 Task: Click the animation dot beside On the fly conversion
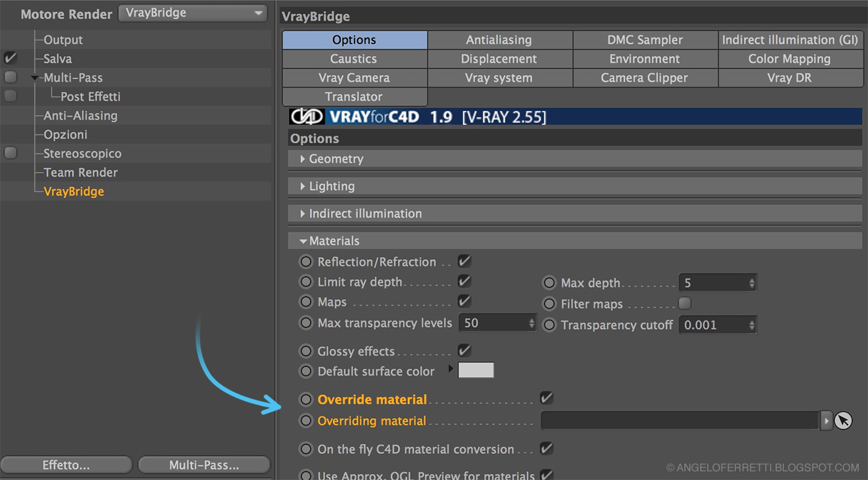coord(306,449)
